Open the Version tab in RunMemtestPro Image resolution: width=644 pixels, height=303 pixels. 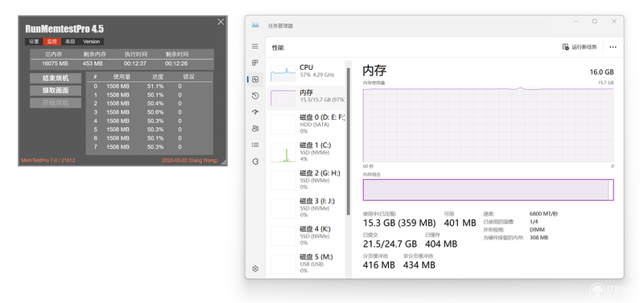[x=91, y=42]
